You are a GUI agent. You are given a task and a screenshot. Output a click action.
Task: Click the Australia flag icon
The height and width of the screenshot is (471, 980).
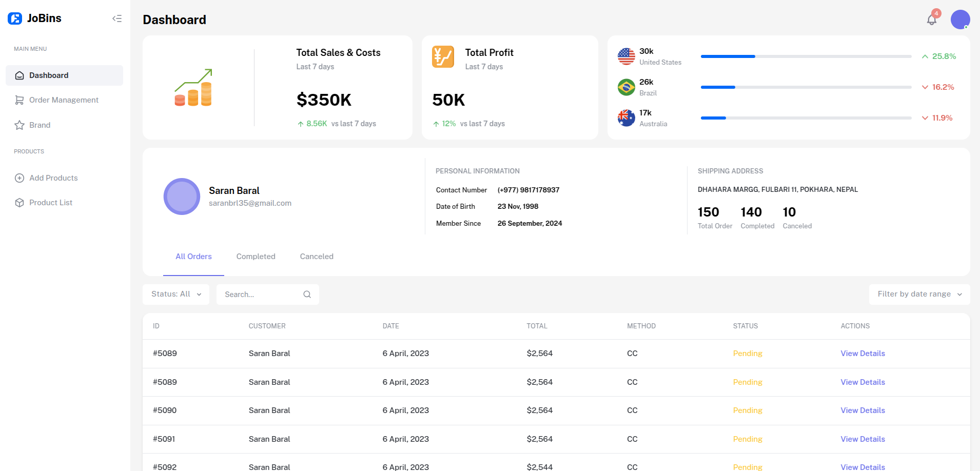point(626,118)
